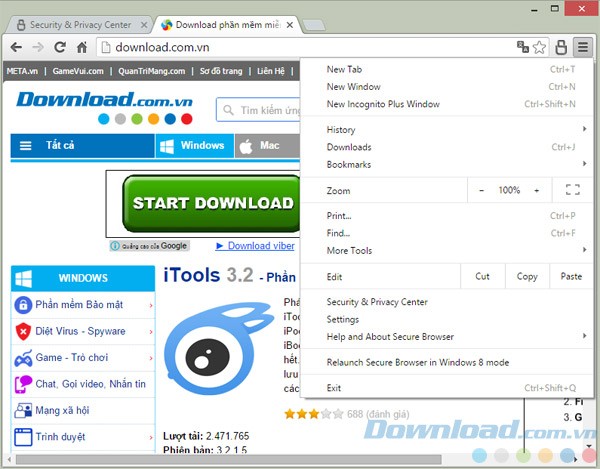
Task: Expand the More Tools submenu
Action: tap(584, 250)
